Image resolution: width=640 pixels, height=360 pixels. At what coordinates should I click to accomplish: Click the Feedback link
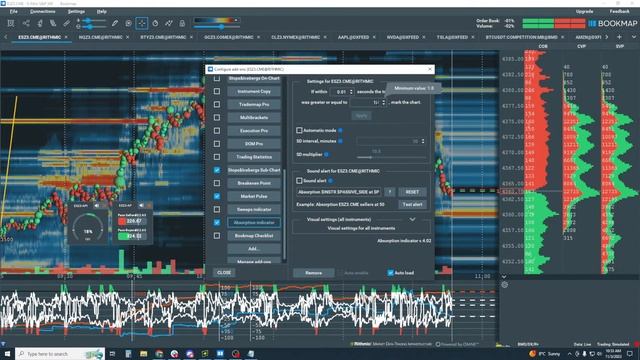pos(619,11)
